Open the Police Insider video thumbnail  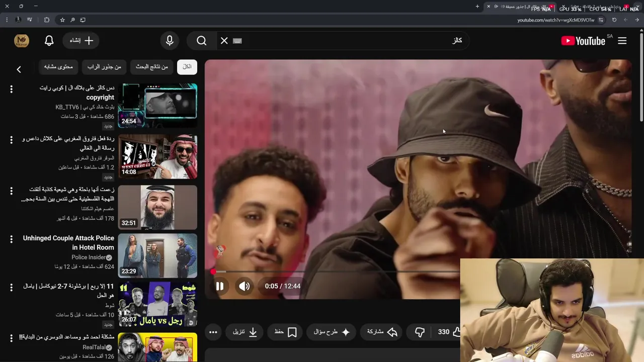coord(157,255)
